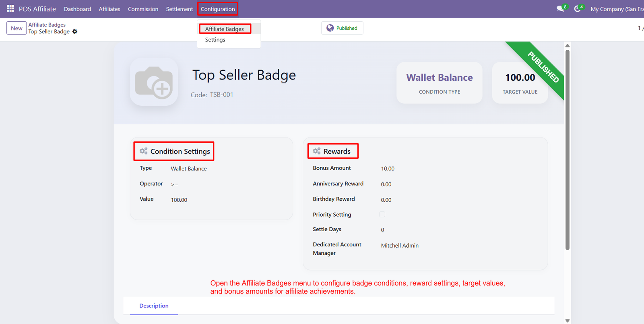The height and width of the screenshot is (324, 644).
Task: Click the Condition Settings gears icon
Action: pos(144,151)
